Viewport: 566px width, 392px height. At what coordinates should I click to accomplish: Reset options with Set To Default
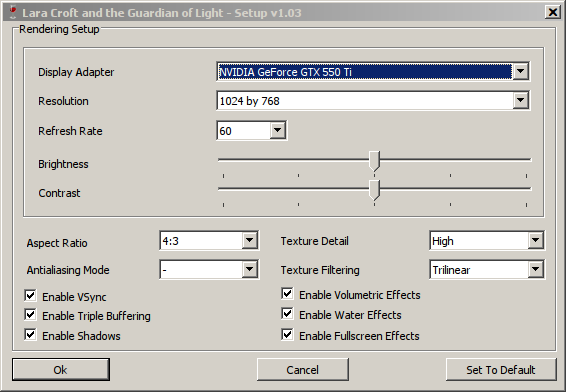click(501, 370)
